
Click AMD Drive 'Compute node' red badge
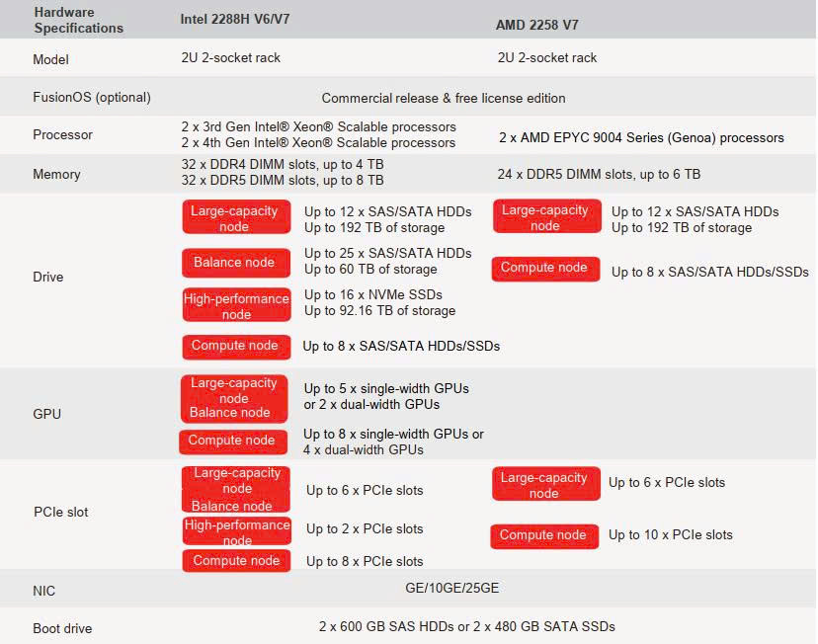click(545, 269)
